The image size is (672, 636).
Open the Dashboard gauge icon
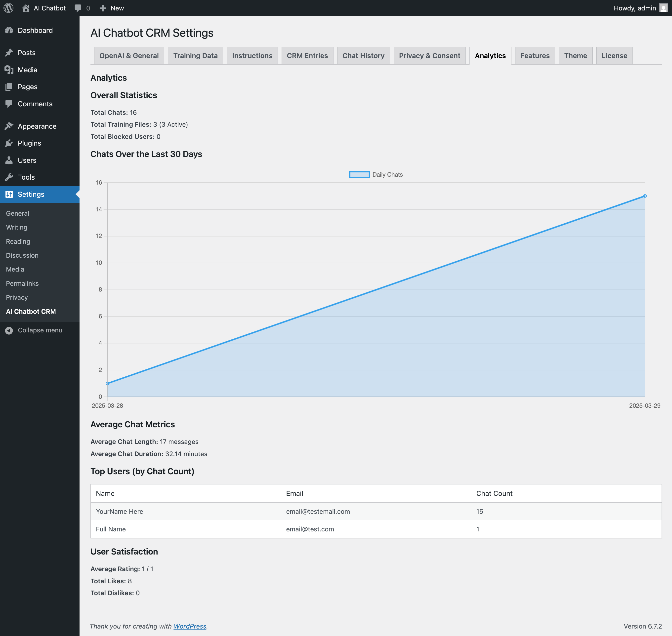click(9, 30)
